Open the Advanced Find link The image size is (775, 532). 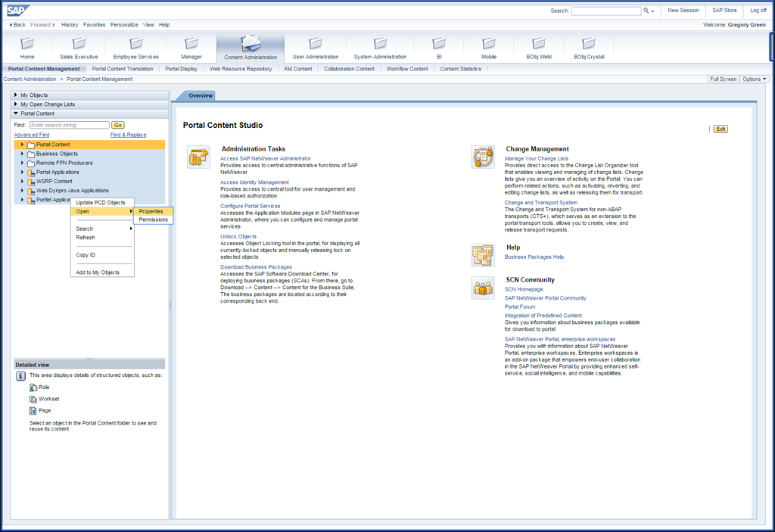coord(31,135)
